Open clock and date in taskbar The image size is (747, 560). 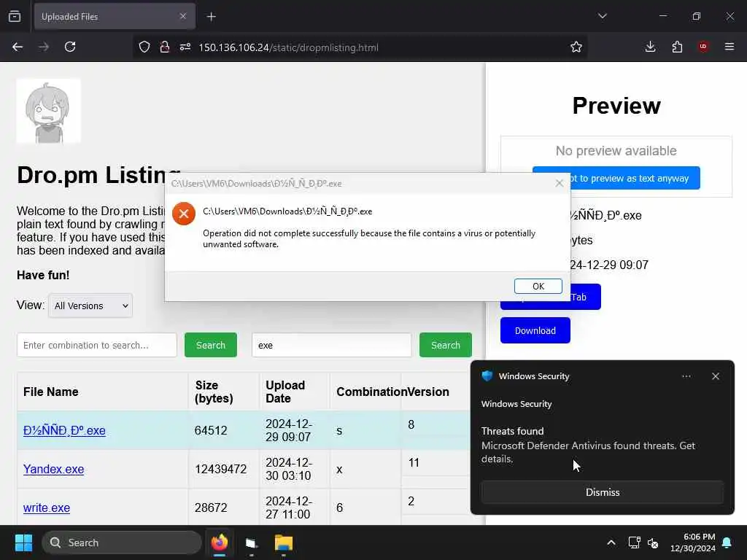click(x=692, y=542)
